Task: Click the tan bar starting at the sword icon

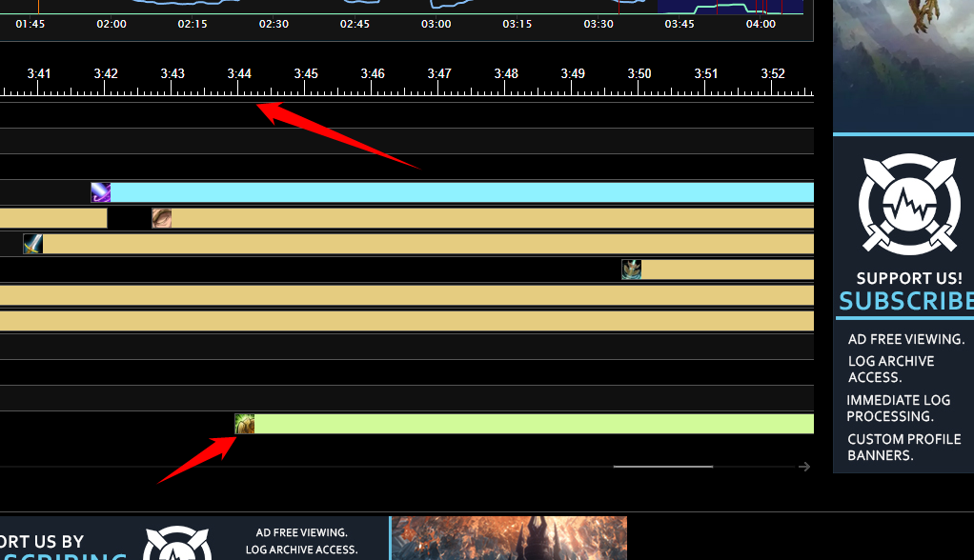Action: coord(428,244)
